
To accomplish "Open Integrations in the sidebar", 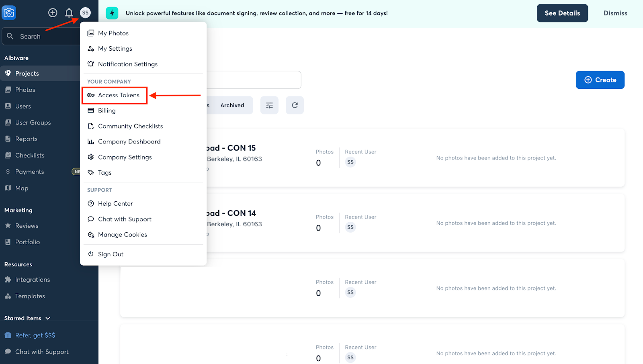I will point(33,280).
